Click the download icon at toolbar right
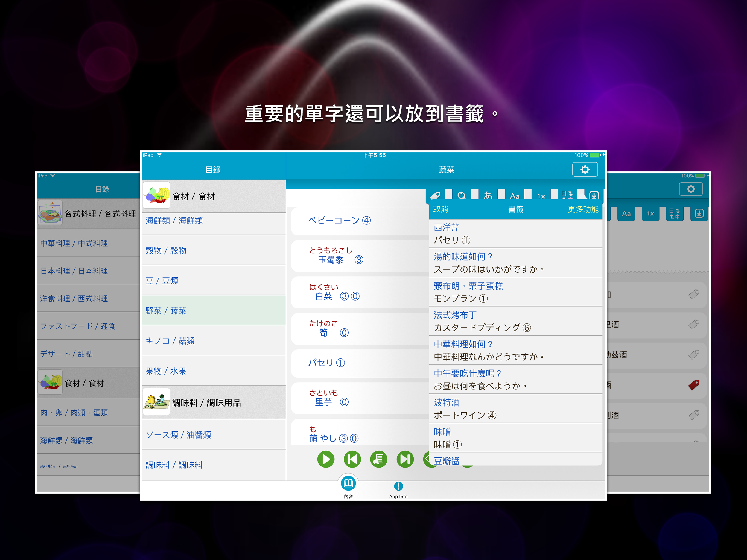 click(x=594, y=195)
